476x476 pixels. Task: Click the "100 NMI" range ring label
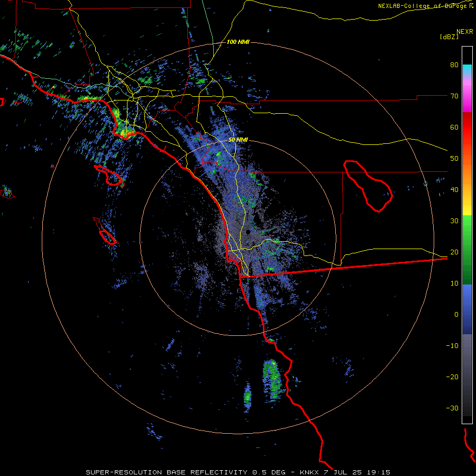tap(238, 42)
